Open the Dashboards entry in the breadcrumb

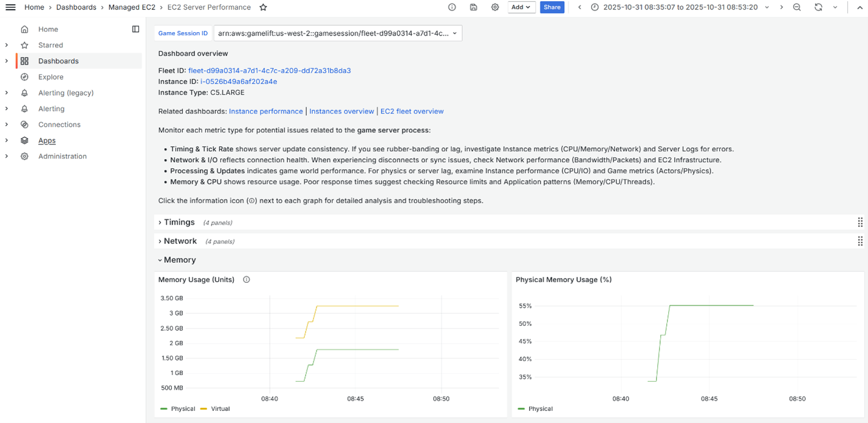pos(76,7)
